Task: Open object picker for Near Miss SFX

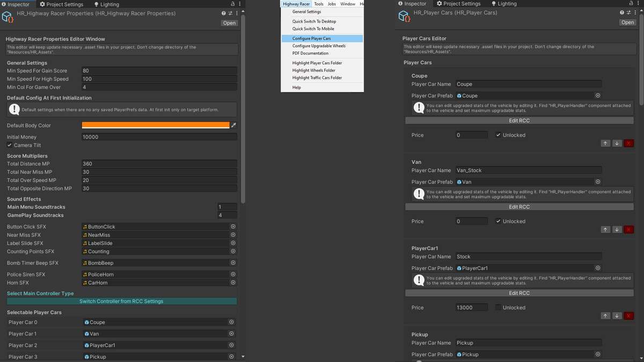Action: pos(233,235)
